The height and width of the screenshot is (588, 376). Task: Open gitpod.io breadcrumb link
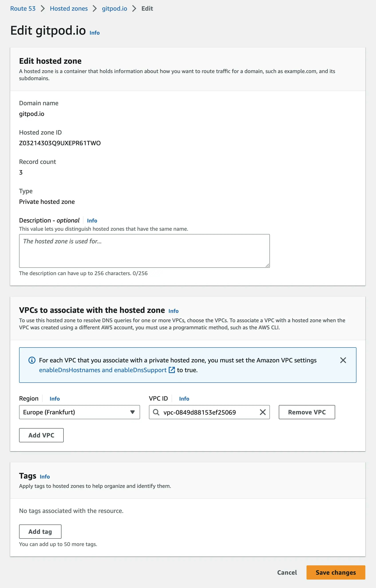click(x=115, y=8)
